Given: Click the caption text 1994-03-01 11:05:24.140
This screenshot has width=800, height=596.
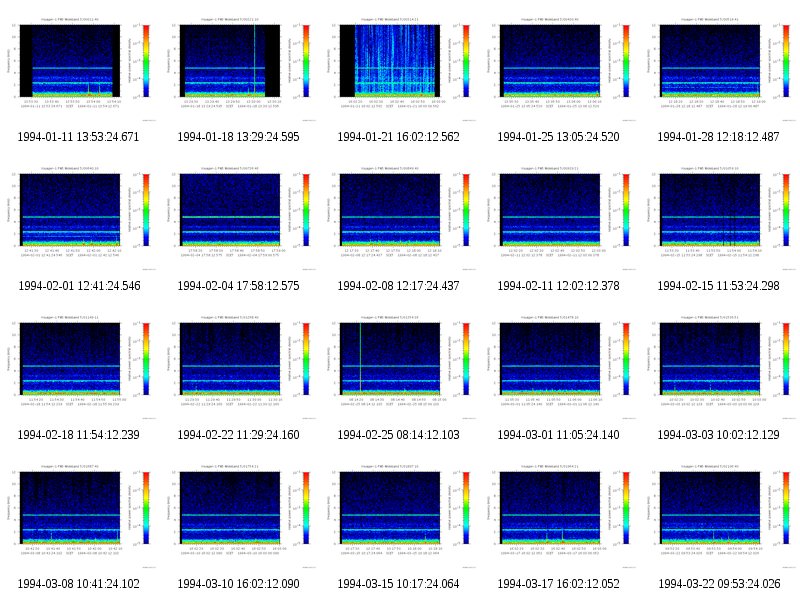Looking at the screenshot, I should pos(558,435).
